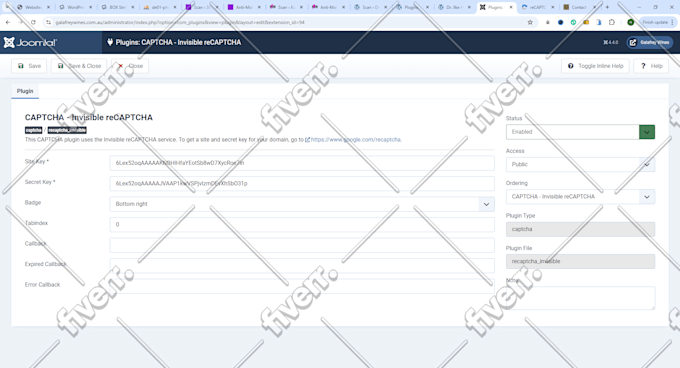The width and height of the screenshot is (680, 368).
Task: Open the Status dropdown showing Enabled
Action: tap(580, 132)
